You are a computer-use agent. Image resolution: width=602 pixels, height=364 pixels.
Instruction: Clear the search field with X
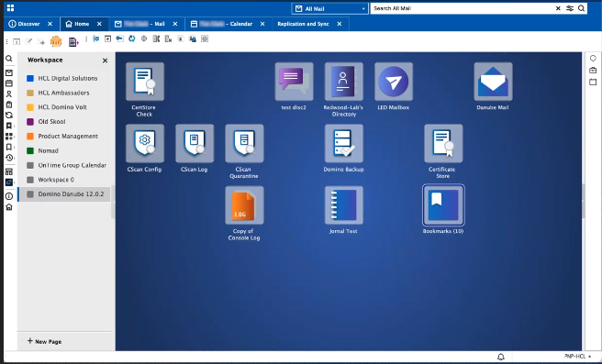coord(558,8)
